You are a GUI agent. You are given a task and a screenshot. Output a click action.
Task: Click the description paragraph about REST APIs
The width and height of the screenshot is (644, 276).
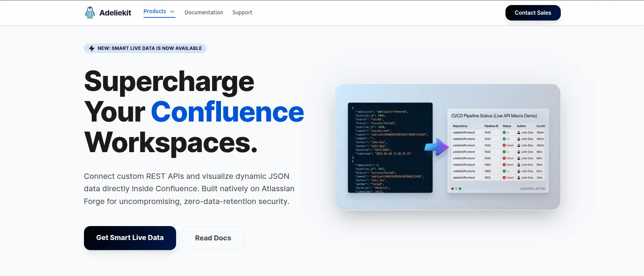click(x=189, y=189)
